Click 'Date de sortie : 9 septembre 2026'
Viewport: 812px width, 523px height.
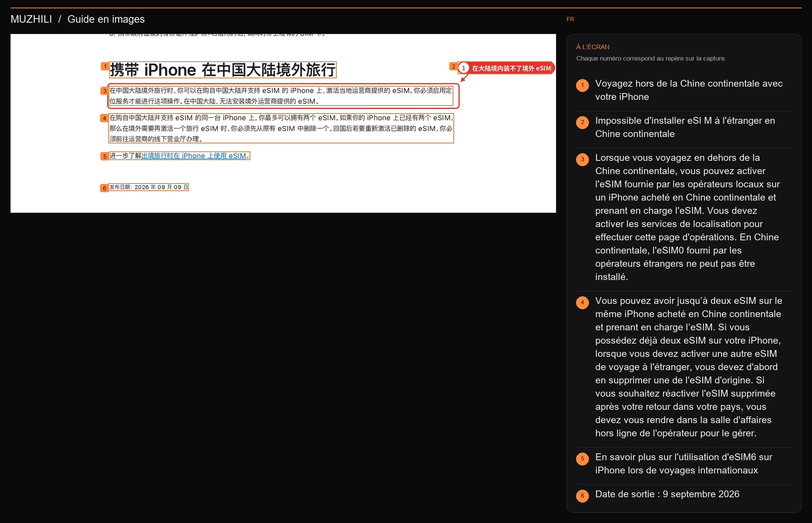point(667,494)
